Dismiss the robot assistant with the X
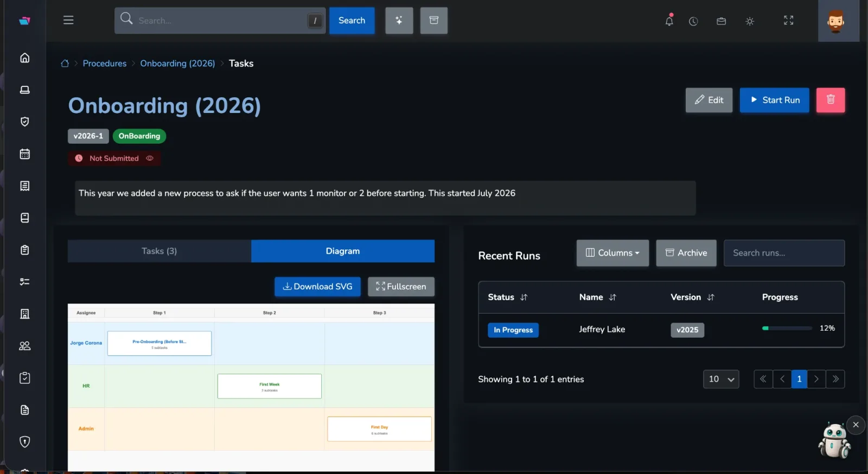Screen dimensions: 868x474 coord(856,425)
